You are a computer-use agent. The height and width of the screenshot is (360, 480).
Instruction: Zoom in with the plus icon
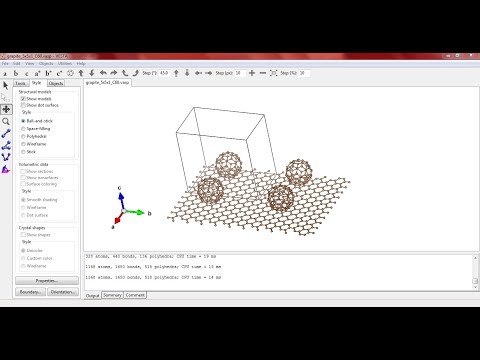click(x=252, y=73)
